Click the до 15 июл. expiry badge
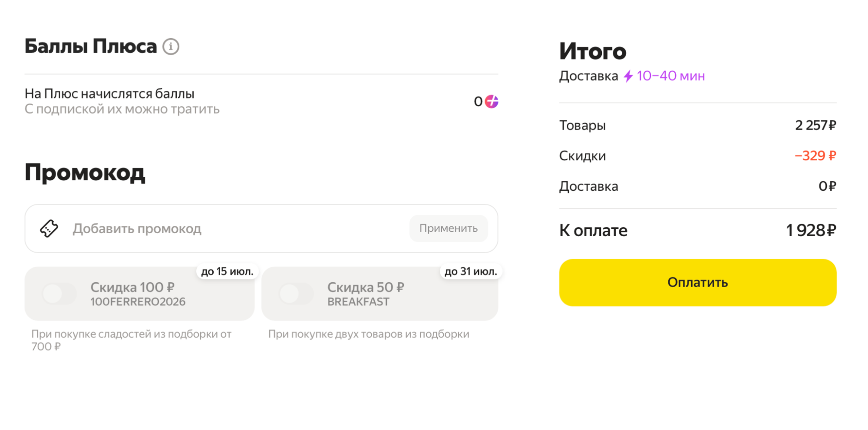868x430 pixels. (227, 271)
